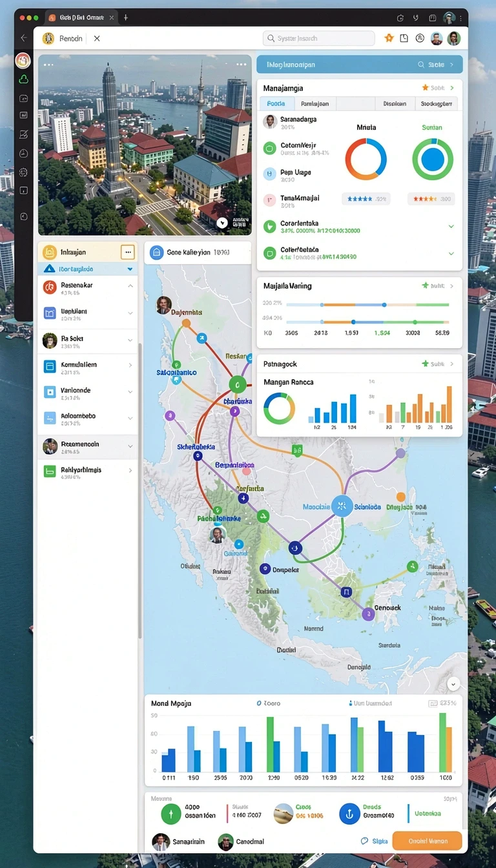Viewport: 496px width, 868px height.
Task: Close the Rendcln tab with the X
Action: 97,39
